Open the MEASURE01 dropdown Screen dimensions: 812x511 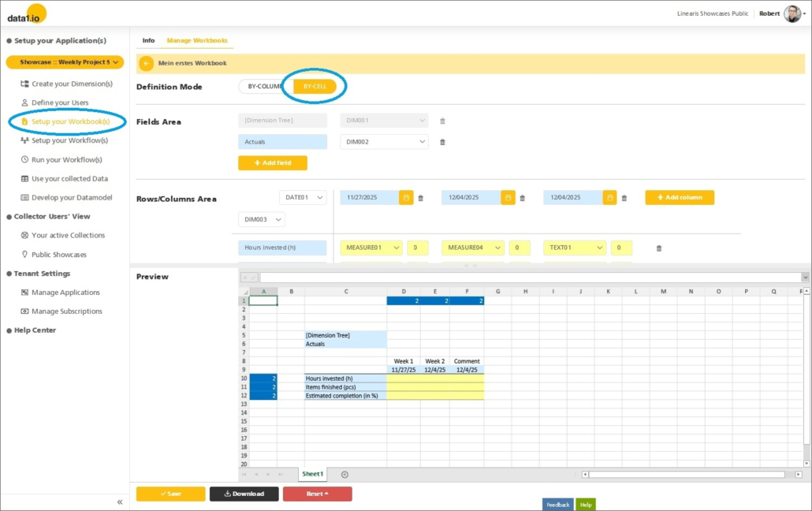(371, 248)
